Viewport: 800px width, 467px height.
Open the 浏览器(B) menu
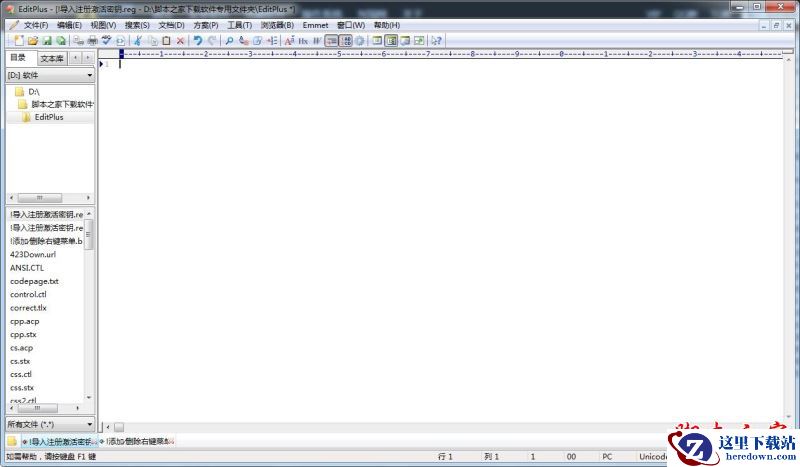(278, 25)
